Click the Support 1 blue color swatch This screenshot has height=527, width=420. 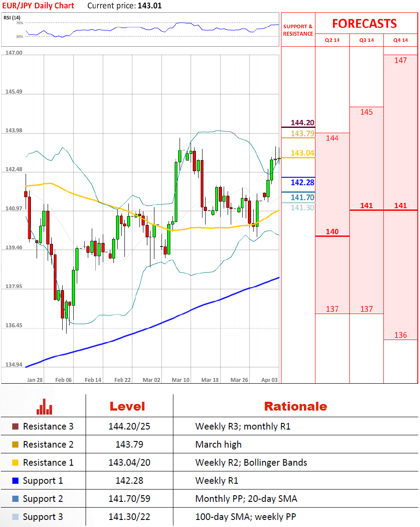point(15,481)
